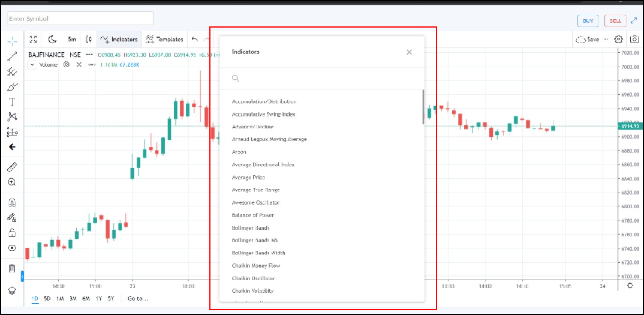Open chart settings gear icon

click(x=618, y=40)
